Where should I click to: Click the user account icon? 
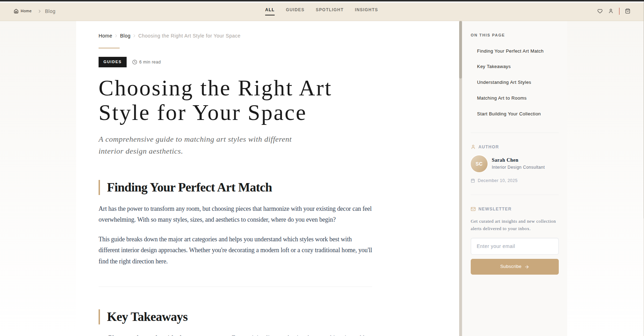click(611, 11)
